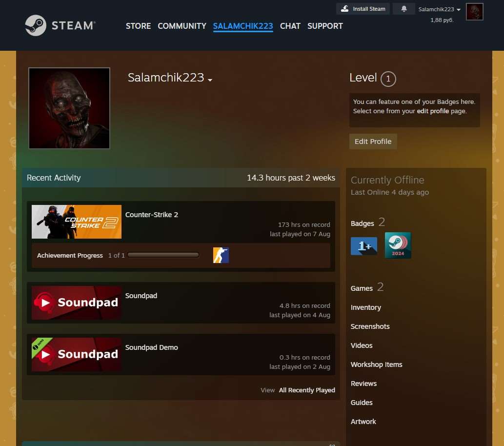Click 'Last Online 4 days ago' text
Image resolution: width=504 pixels, height=446 pixels.
(x=389, y=192)
